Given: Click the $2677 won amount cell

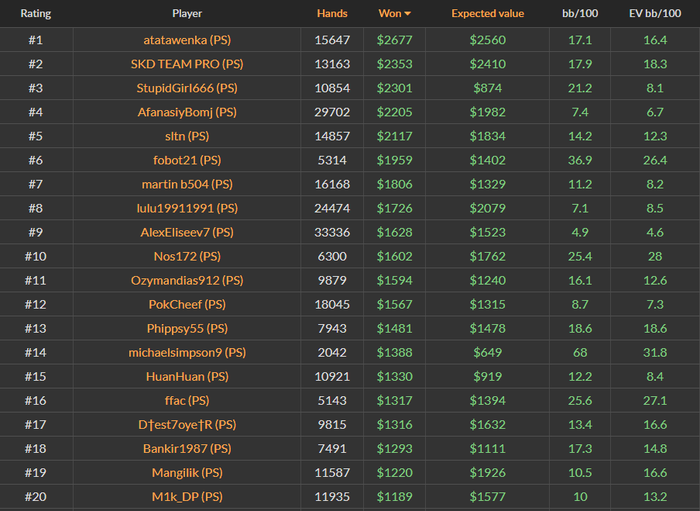Looking at the screenshot, I should click(x=394, y=40).
